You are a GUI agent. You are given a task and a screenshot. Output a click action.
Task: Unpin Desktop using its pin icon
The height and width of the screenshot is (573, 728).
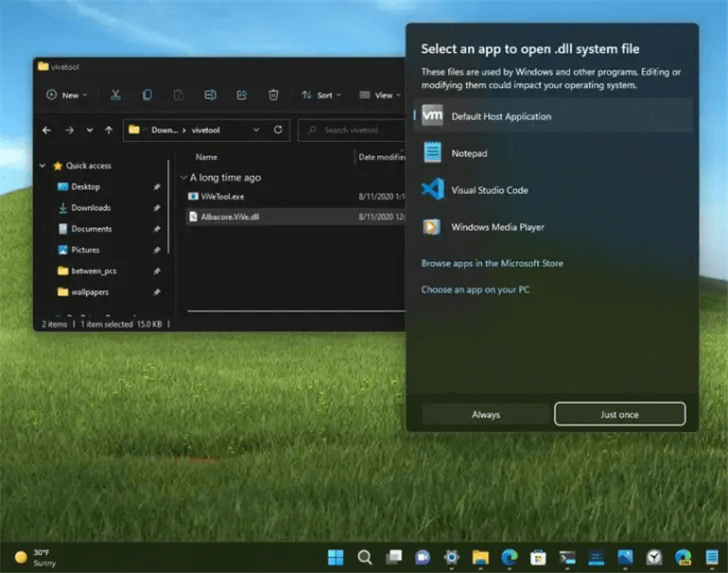pyautogui.click(x=157, y=186)
